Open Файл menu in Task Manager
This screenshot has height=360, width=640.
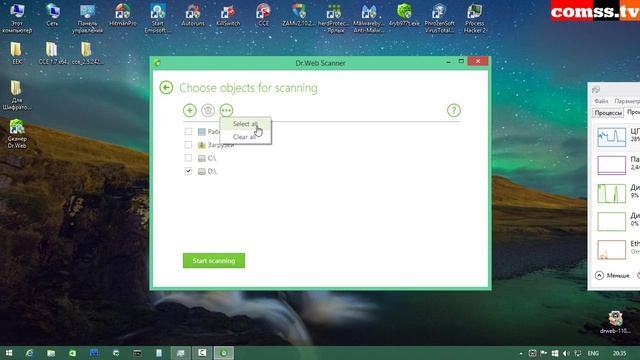[601, 101]
